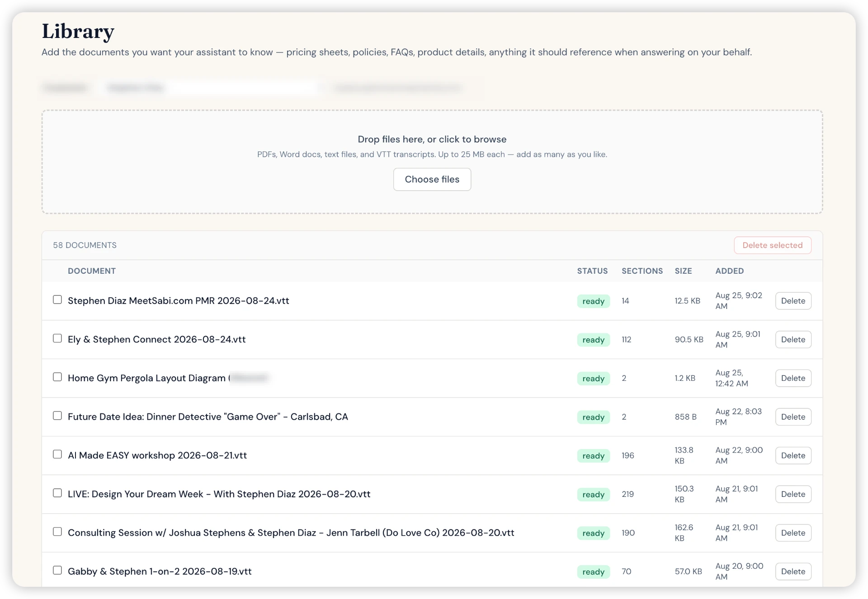Click the Drop files here upload area text
Image resolution: width=868 pixels, height=599 pixels.
pyautogui.click(x=432, y=139)
